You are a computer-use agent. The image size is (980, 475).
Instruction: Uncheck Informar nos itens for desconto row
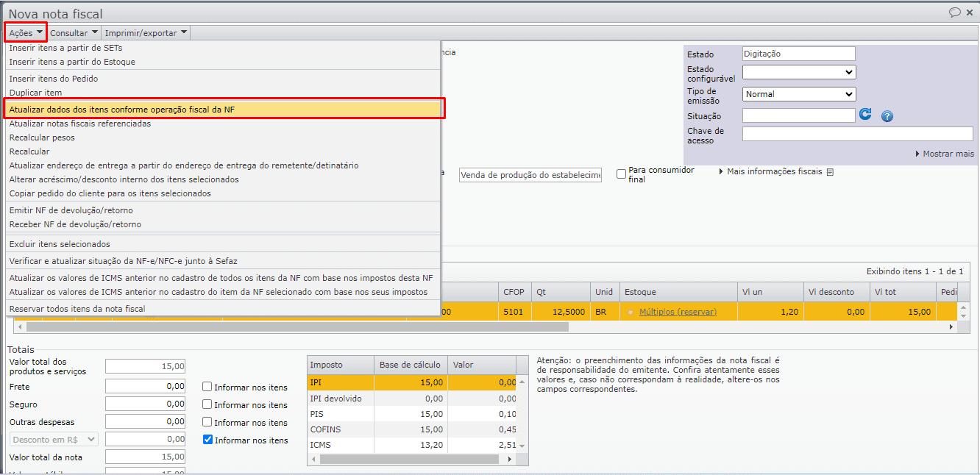(207, 440)
